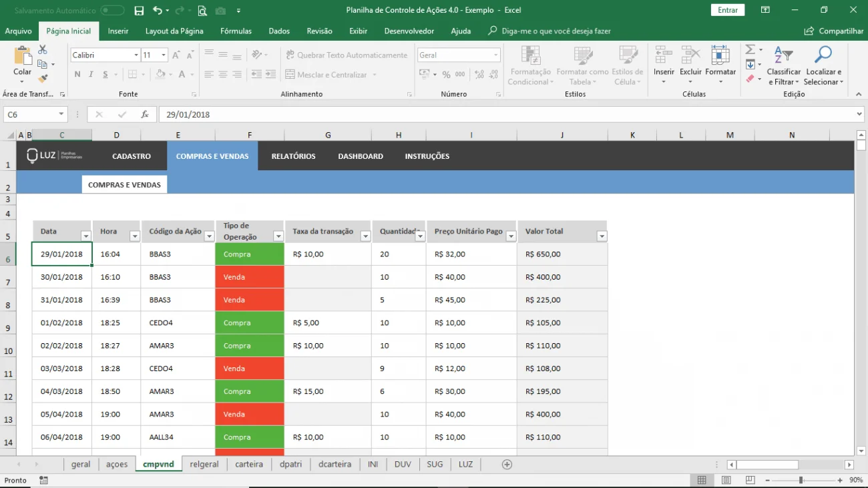
Task: Click the Cut scissors icon
Action: pyautogui.click(x=43, y=50)
